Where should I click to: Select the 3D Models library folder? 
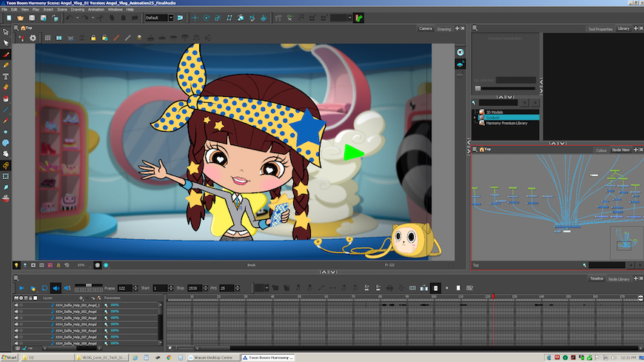[x=494, y=112]
